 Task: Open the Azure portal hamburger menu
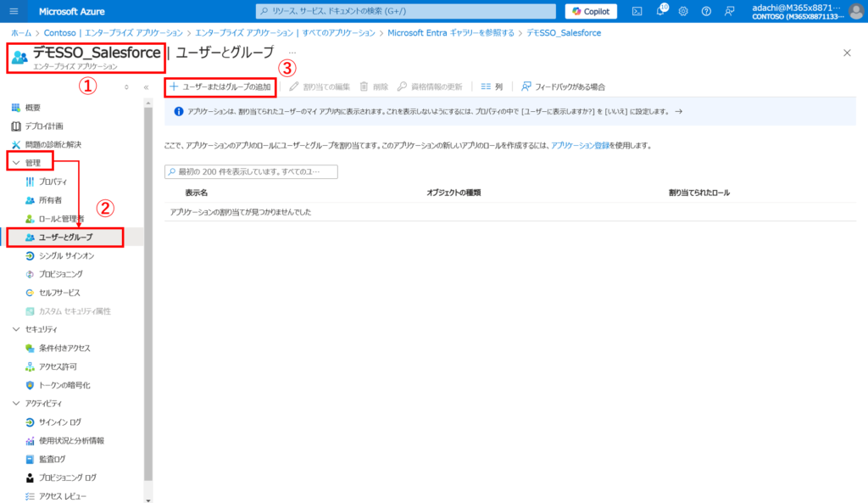14,11
